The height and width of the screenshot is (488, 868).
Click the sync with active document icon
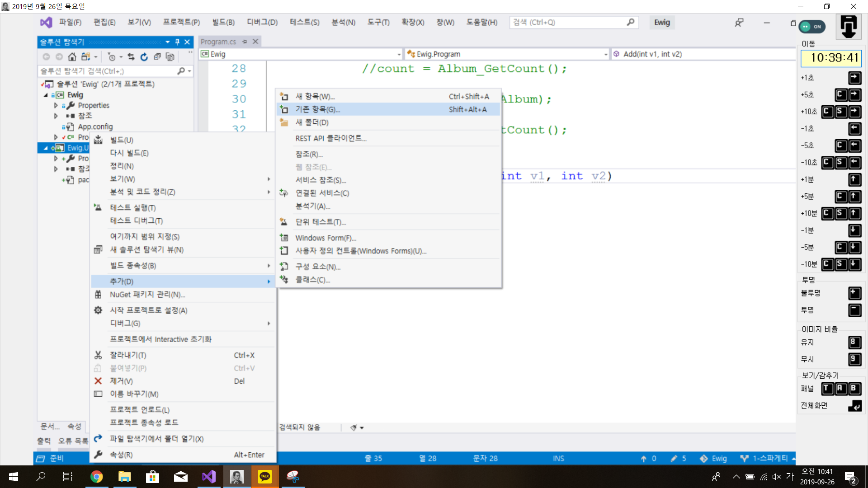click(131, 56)
